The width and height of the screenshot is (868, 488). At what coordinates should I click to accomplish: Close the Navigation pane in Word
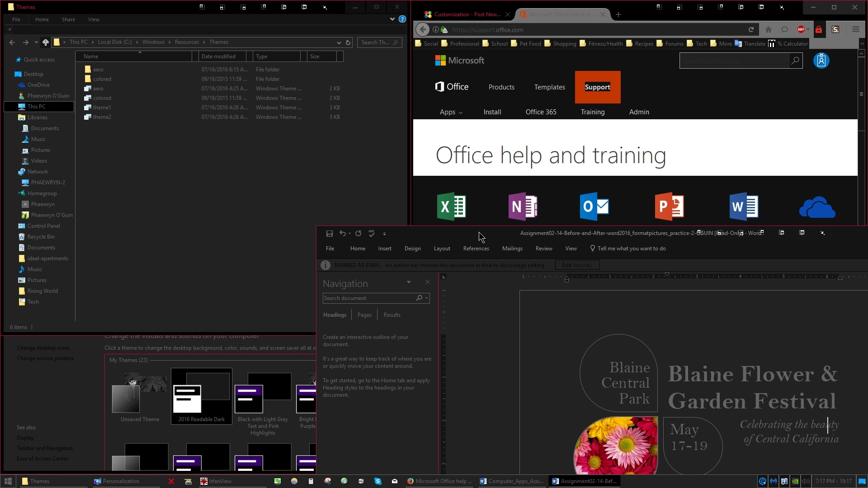click(428, 282)
